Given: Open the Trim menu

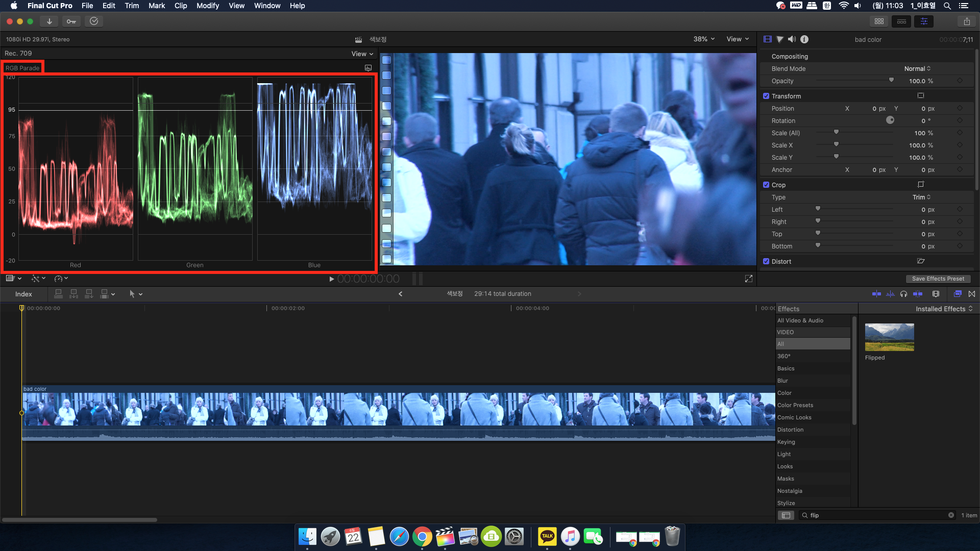Looking at the screenshot, I should pos(132,6).
